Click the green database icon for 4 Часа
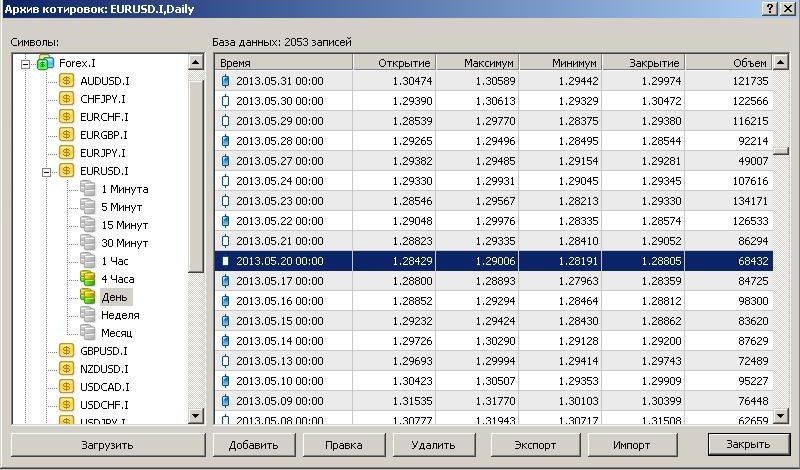The height and width of the screenshot is (470, 800). tap(88, 279)
